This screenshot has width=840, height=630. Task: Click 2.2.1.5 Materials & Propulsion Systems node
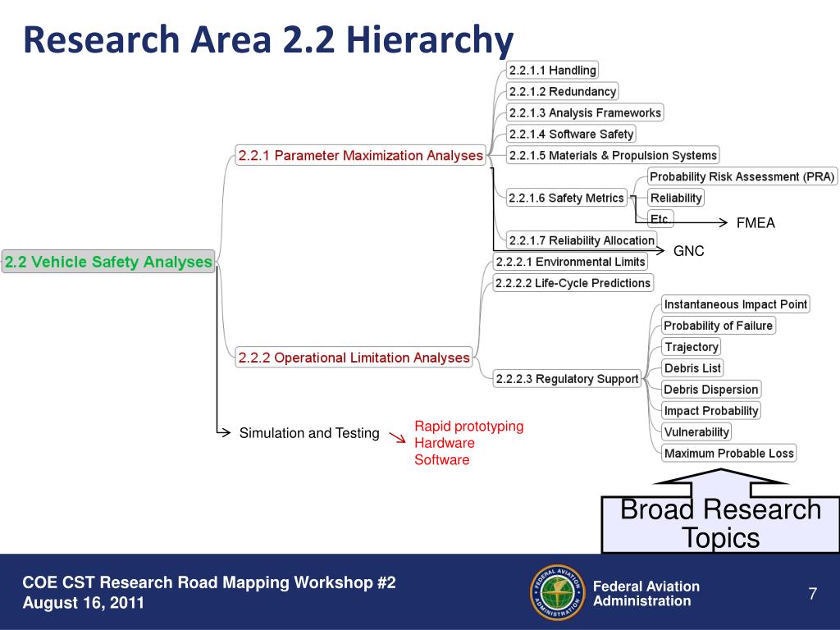pos(613,155)
